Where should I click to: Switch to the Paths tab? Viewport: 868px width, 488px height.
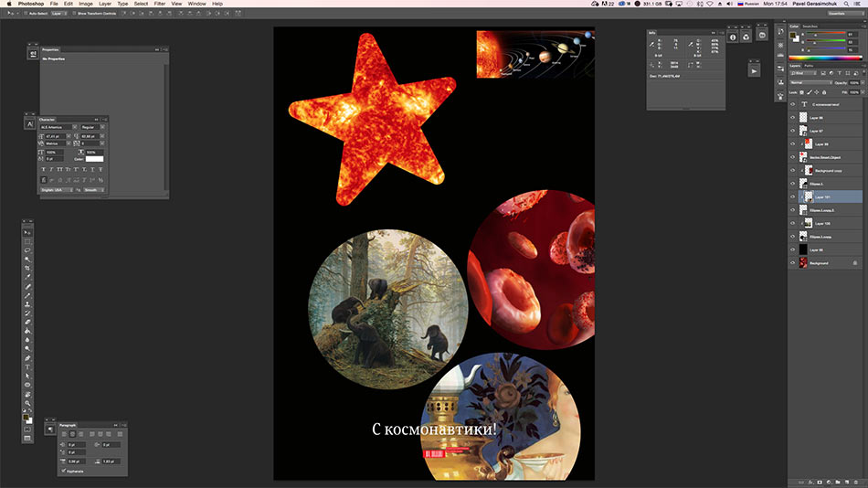[809, 66]
